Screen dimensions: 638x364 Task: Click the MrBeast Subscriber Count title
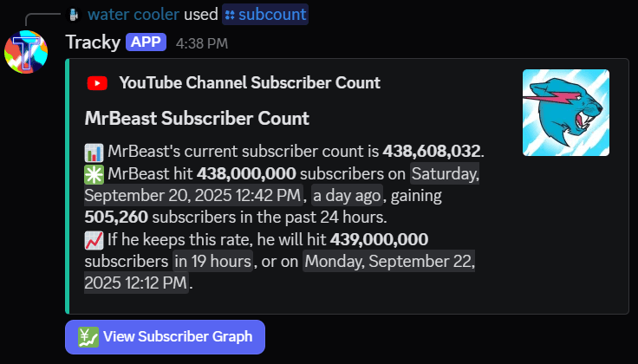pyautogui.click(x=197, y=118)
